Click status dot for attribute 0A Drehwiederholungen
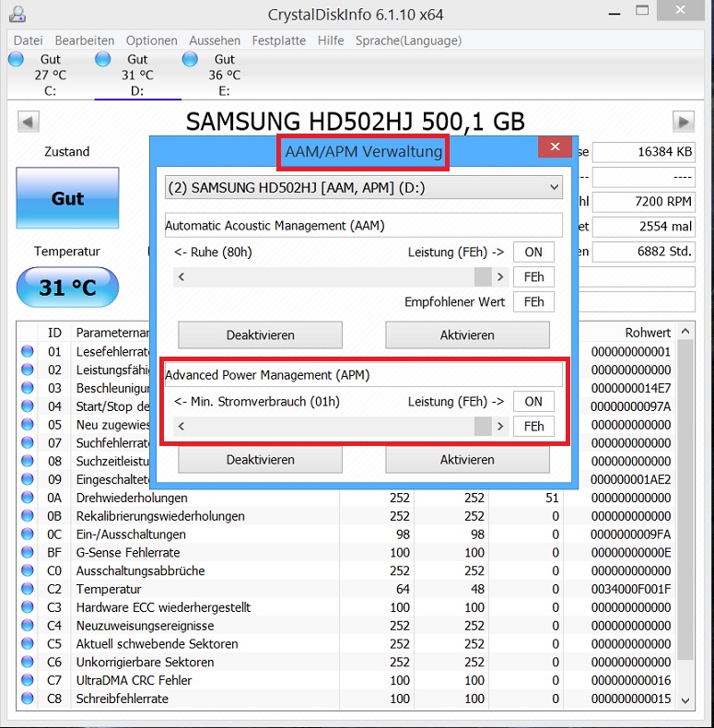 click(x=28, y=498)
